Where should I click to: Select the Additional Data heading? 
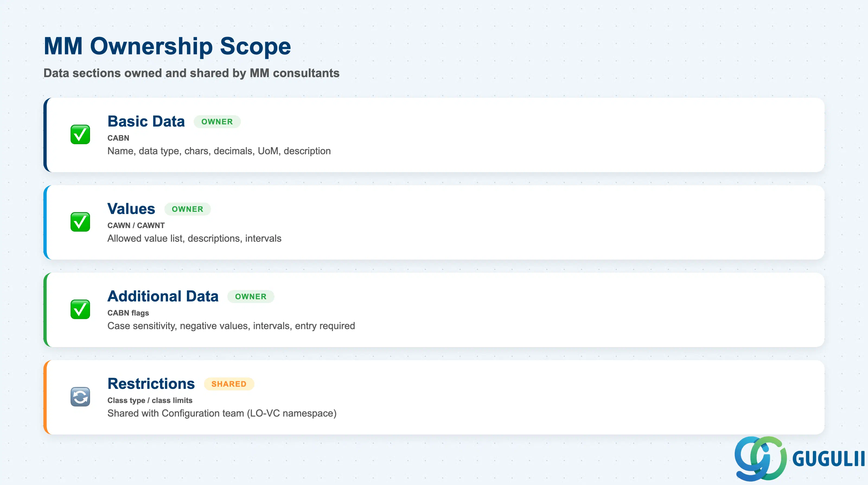[x=163, y=296]
